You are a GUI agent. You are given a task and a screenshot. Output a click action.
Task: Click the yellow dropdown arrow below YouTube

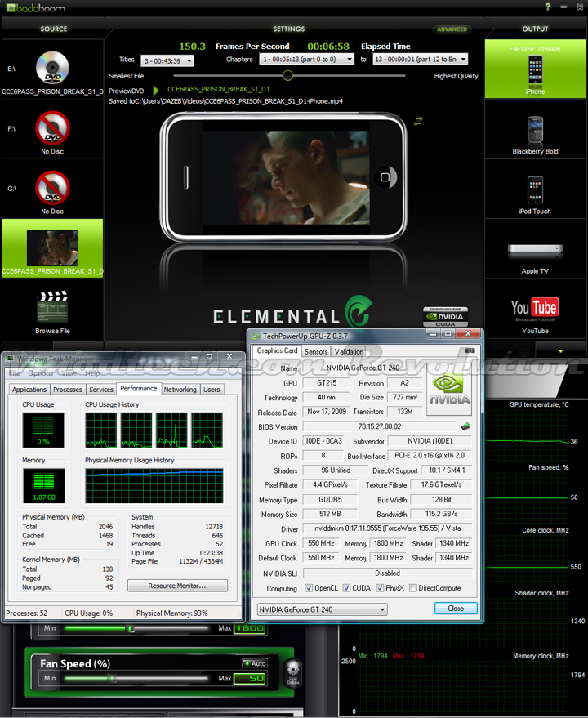click(x=560, y=351)
